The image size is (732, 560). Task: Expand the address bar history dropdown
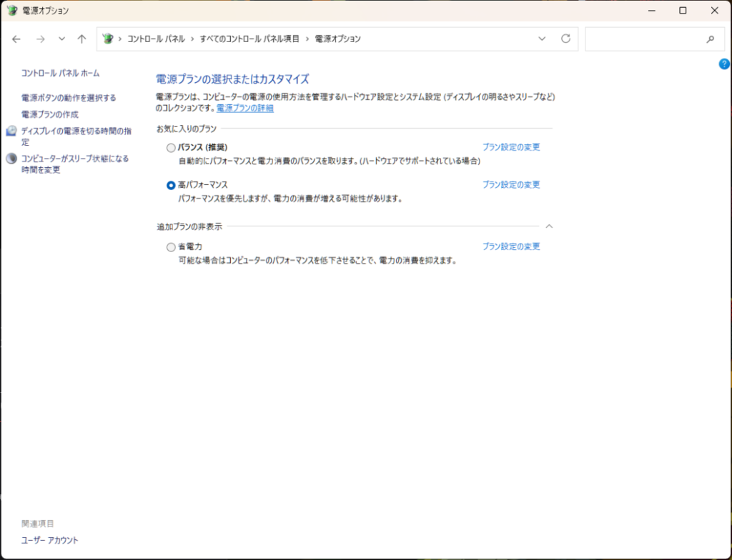click(x=542, y=39)
